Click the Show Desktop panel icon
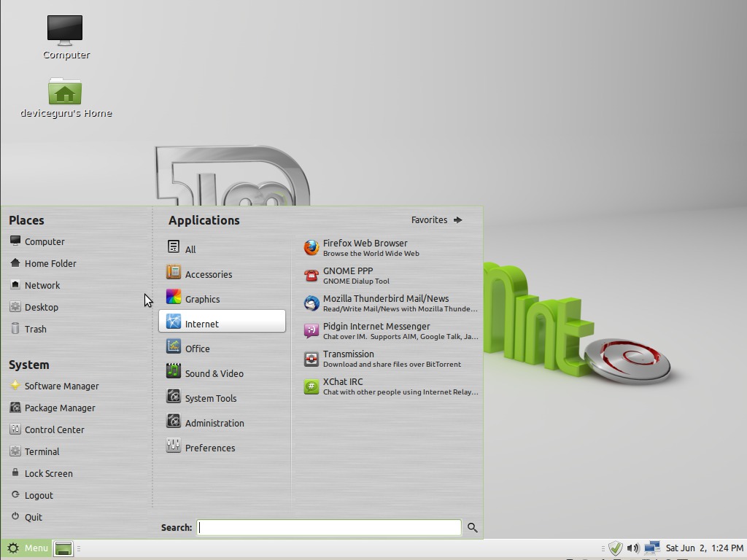Screen dimensions: 747x560 click(63, 548)
